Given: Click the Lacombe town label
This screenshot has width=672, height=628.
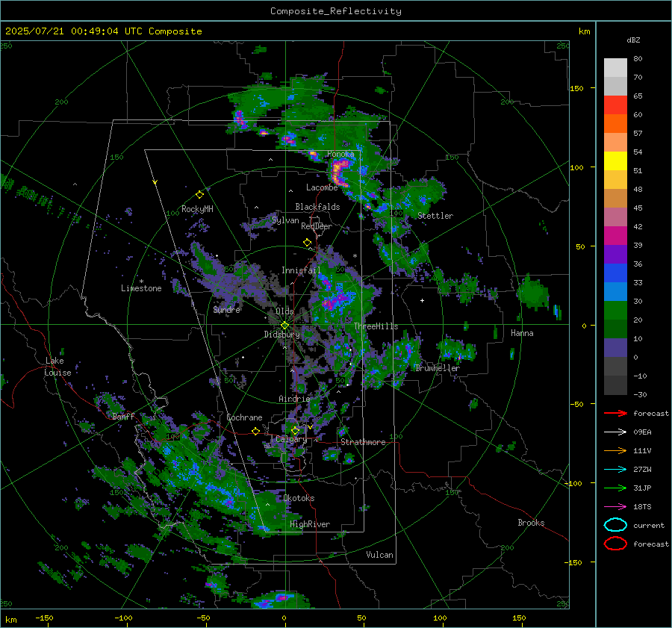Looking at the screenshot, I should (322, 187).
